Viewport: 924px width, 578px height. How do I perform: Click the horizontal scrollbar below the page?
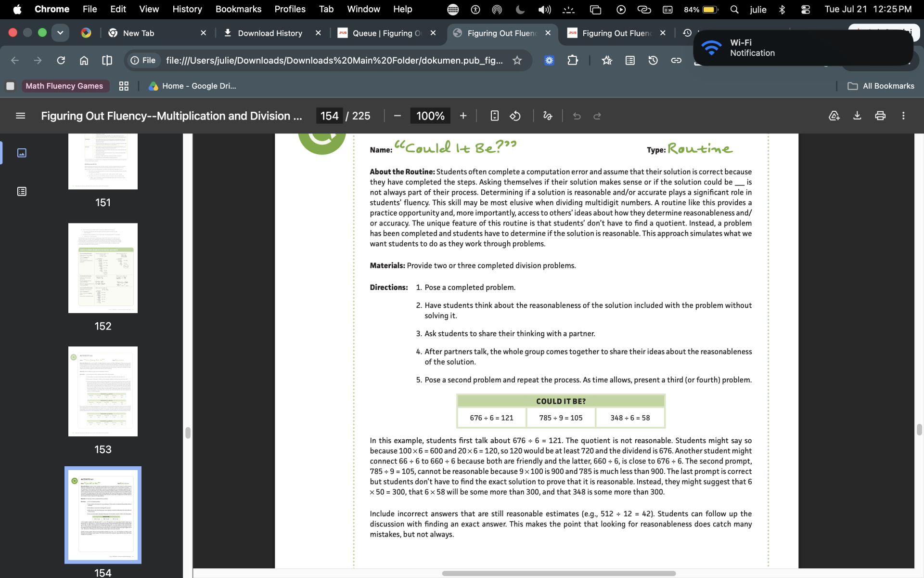pos(559,573)
